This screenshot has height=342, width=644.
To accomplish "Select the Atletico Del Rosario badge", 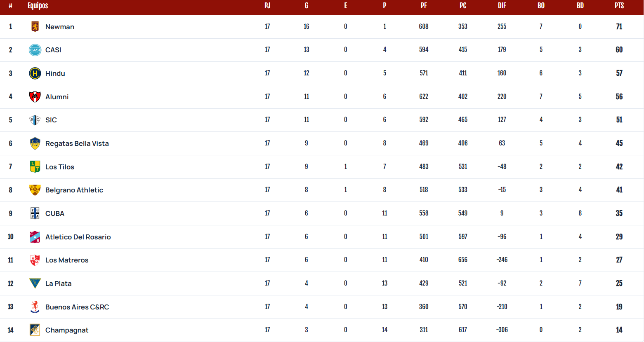I will [x=35, y=237].
